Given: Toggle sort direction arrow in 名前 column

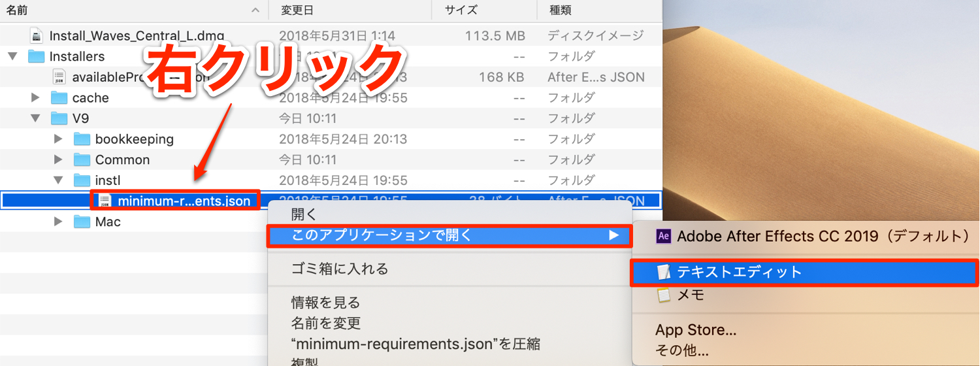Looking at the screenshot, I should click(x=255, y=10).
